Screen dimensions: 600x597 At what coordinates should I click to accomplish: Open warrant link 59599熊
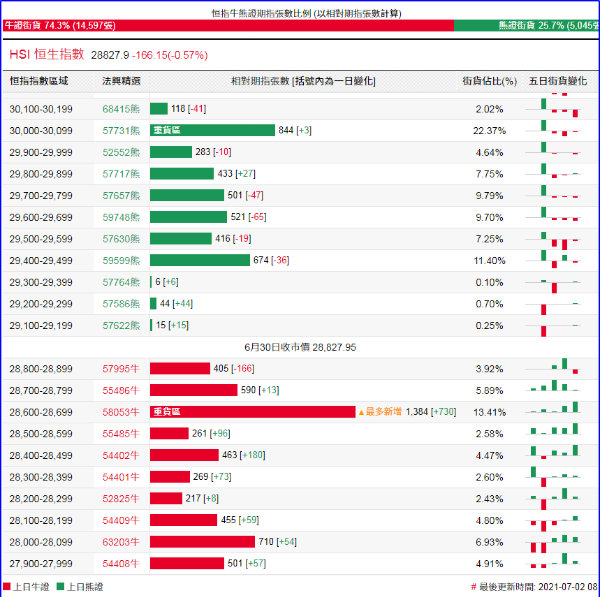tap(121, 261)
